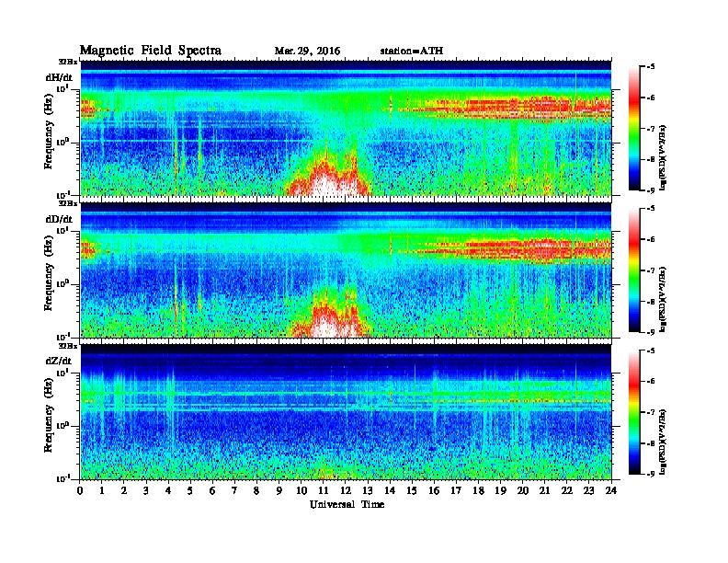This screenshot has height=563, width=728.
Task: Click hour 23 on the time axis
Action: pos(588,491)
